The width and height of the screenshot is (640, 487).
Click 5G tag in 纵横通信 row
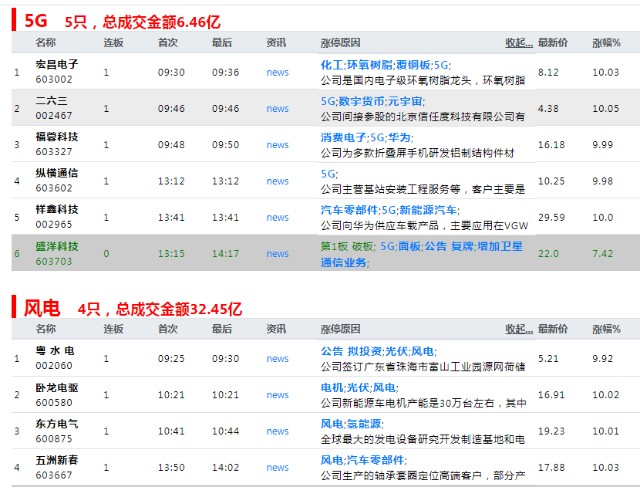[x=328, y=174]
